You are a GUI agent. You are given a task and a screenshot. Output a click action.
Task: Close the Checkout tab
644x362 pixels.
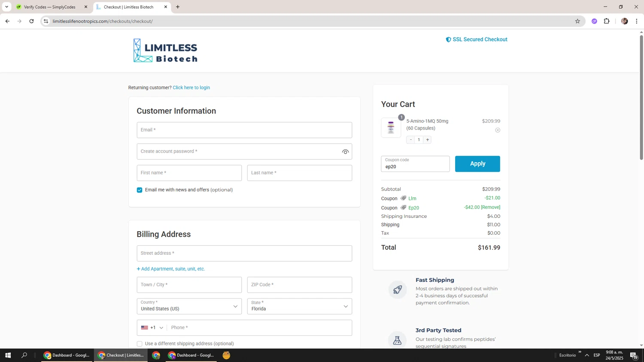coord(166,7)
